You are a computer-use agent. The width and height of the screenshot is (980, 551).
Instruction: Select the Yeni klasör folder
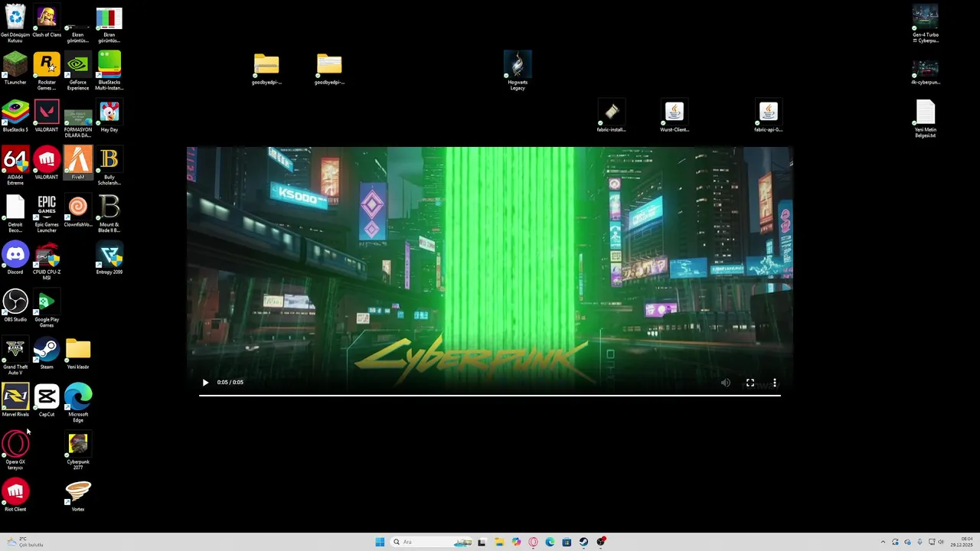point(78,353)
